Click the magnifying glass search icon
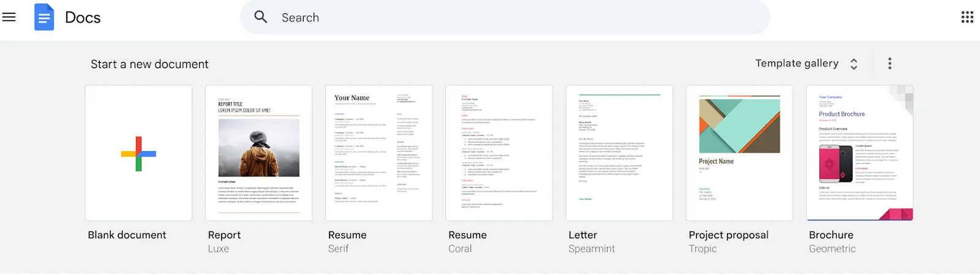This screenshot has width=980, height=275. pos(261,17)
